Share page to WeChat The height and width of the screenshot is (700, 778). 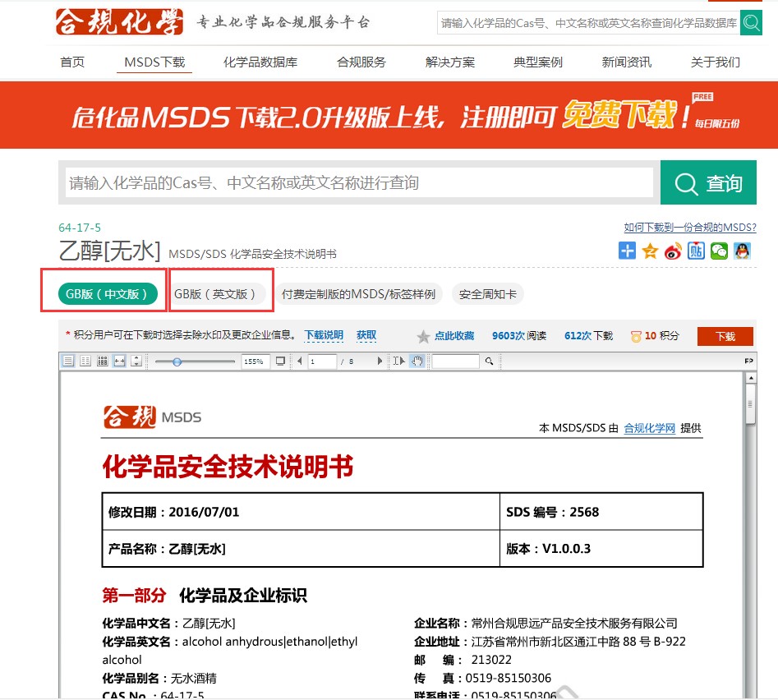pos(720,251)
